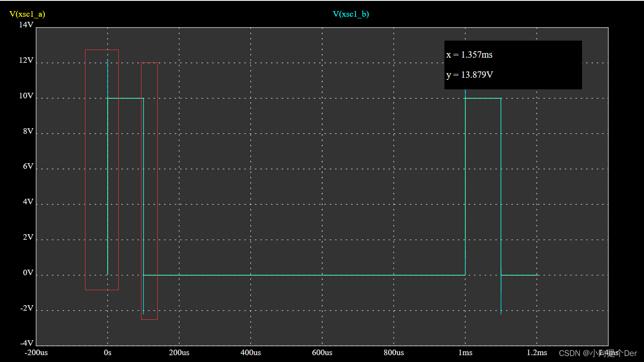Click the 800us time axis label
Screen dimensions: 644x362
(x=394, y=353)
